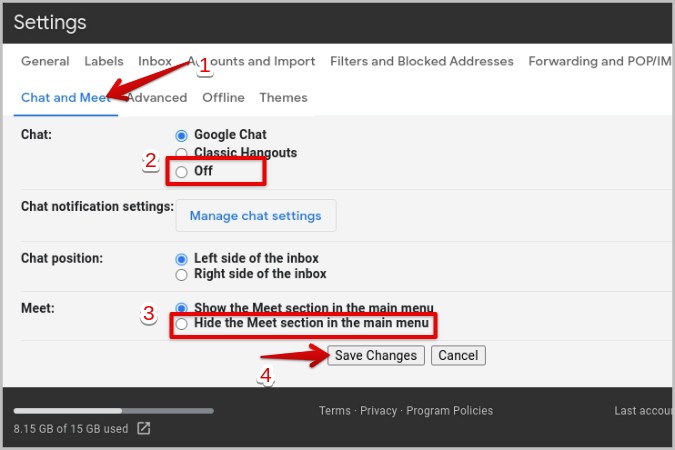Open Accounts and Import tab
The width and height of the screenshot is (675, 450).
point(251,61)
